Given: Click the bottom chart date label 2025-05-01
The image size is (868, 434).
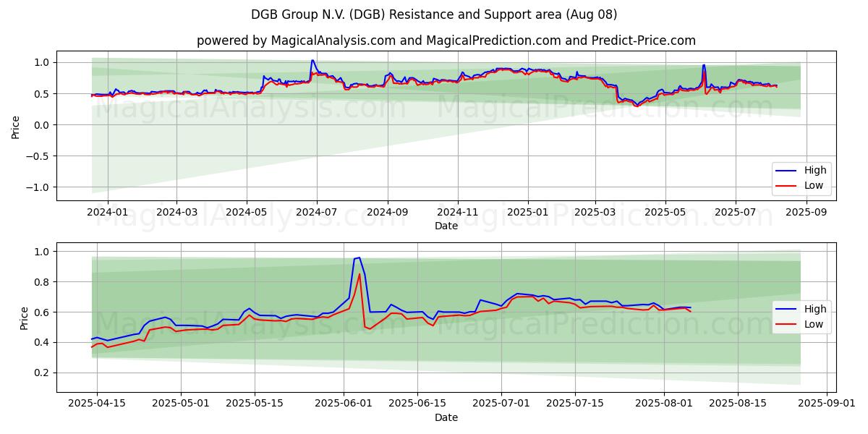Looking at the screenshot, I should point(180,404).
